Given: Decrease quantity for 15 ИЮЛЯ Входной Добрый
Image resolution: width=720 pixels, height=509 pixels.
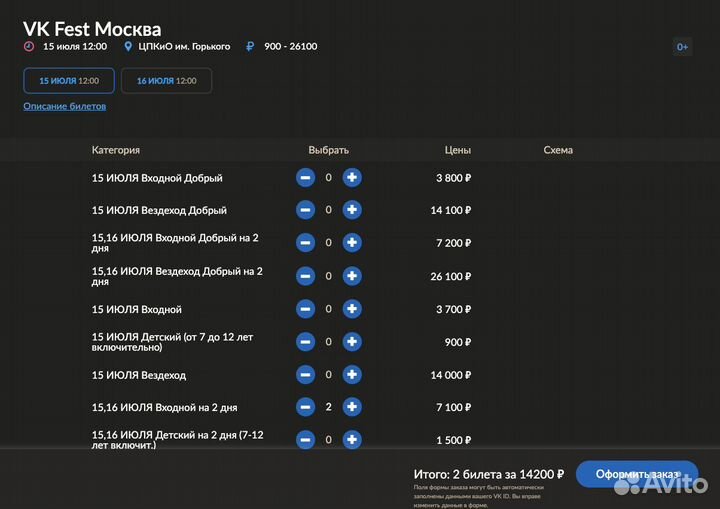Looking at the screenshot, I should [305, 178].
